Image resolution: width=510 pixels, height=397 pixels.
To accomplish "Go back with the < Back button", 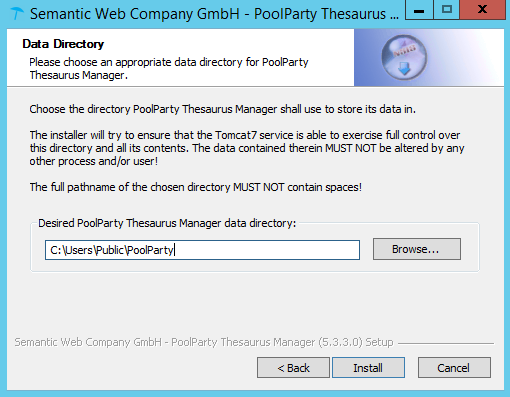I will (293, 368).
